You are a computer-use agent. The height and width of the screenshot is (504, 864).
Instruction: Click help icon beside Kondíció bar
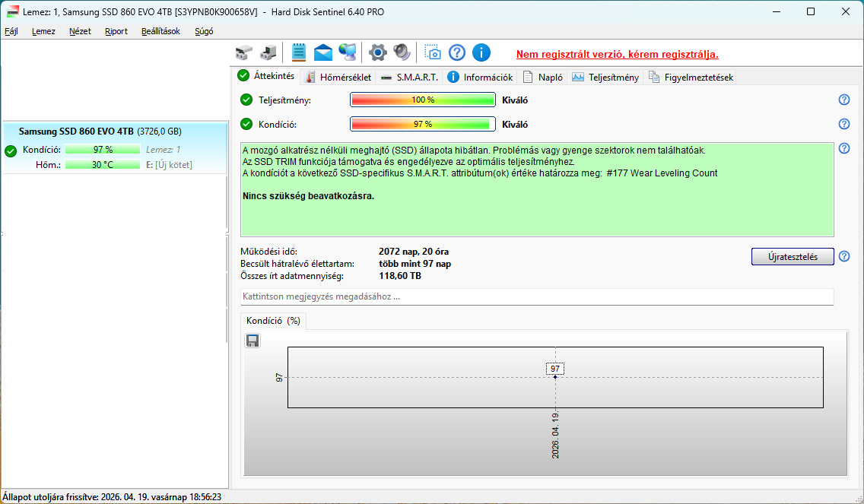coord(843,124)
